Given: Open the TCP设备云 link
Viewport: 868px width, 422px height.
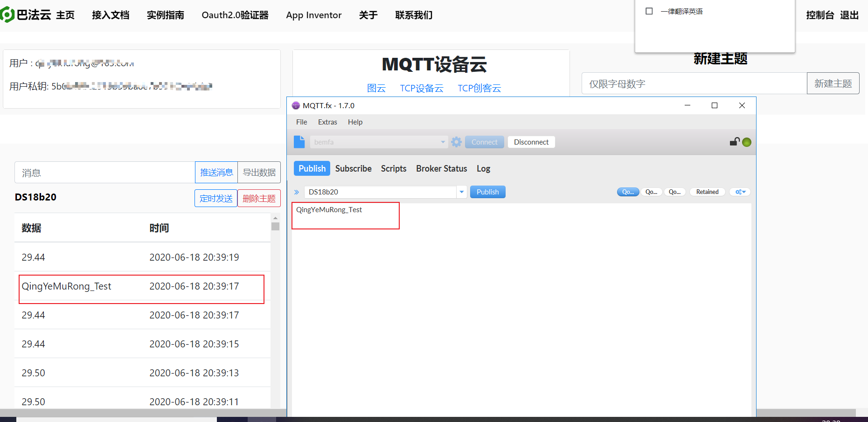Looking at the screenshot, I should pos(421,88).
